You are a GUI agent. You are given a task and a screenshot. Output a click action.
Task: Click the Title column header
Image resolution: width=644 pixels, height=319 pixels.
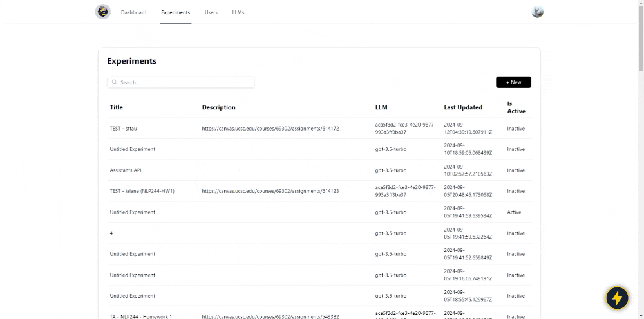click(117, 107)
